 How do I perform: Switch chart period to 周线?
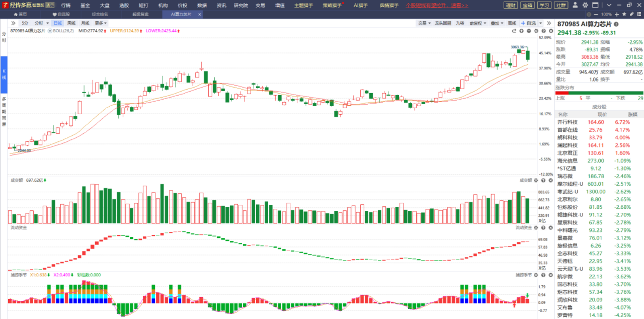click(71, 23)
